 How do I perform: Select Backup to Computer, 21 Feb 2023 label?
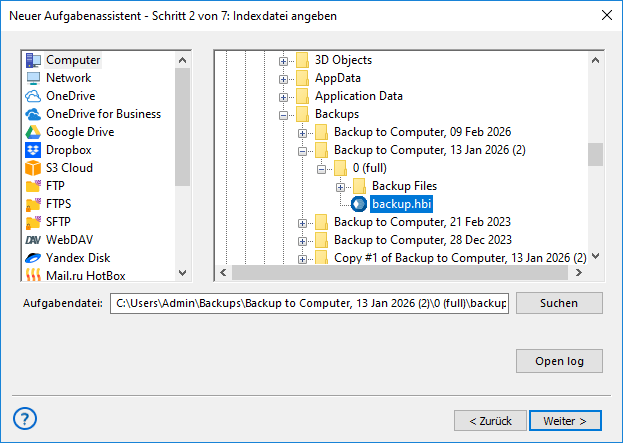(x=422, y=222)
